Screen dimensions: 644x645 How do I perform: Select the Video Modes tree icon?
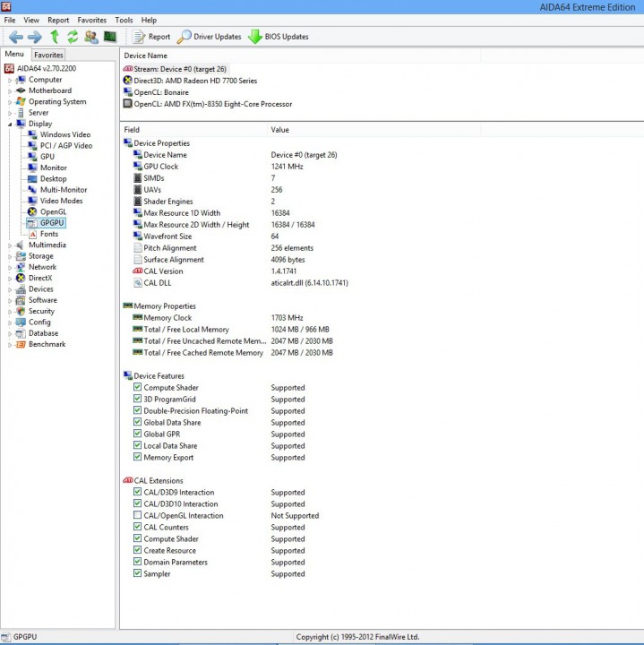[32, 201]
